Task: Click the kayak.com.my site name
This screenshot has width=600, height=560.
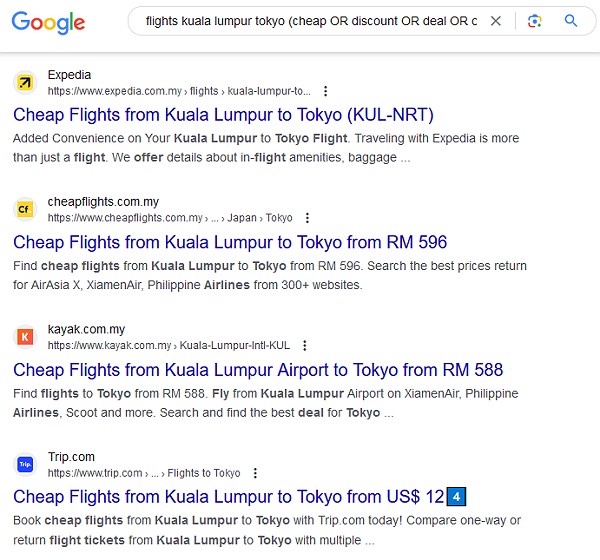Action: pos(86,329)
